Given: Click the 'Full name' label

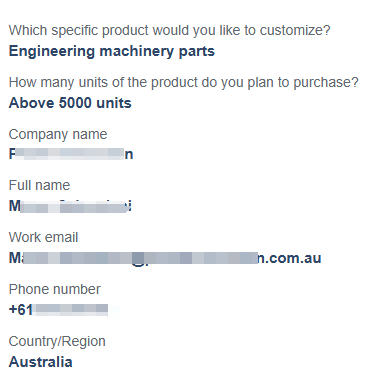Looking at the screenshot, I should [x=39, y=185].
